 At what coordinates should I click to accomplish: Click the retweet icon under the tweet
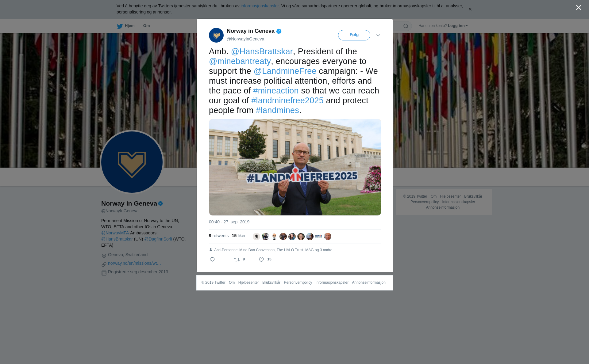237,260
